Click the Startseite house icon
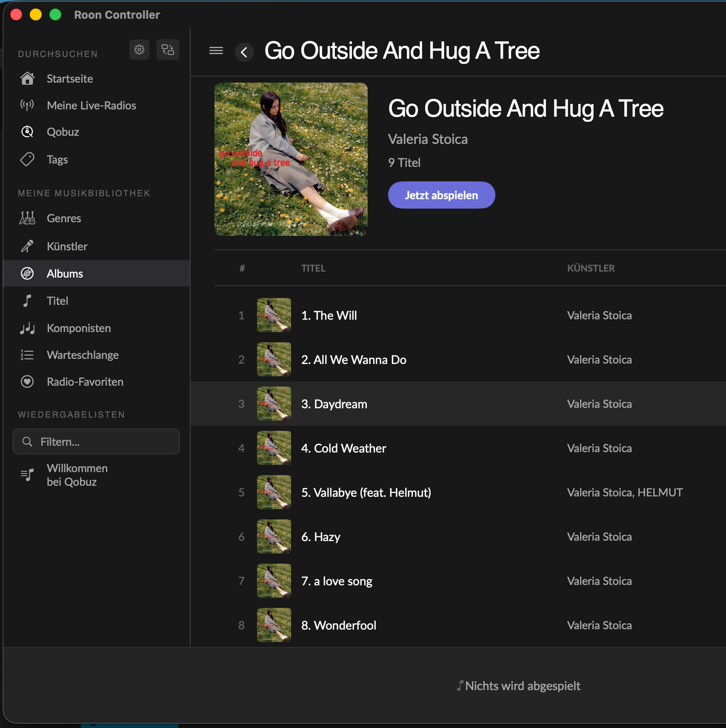 click(27, 78)
